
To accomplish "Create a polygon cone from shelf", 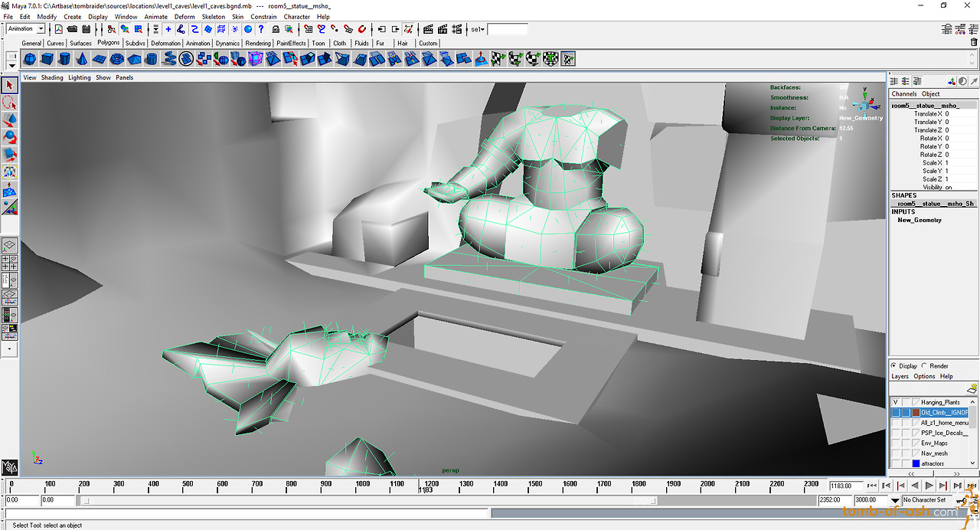I will 82,59.
